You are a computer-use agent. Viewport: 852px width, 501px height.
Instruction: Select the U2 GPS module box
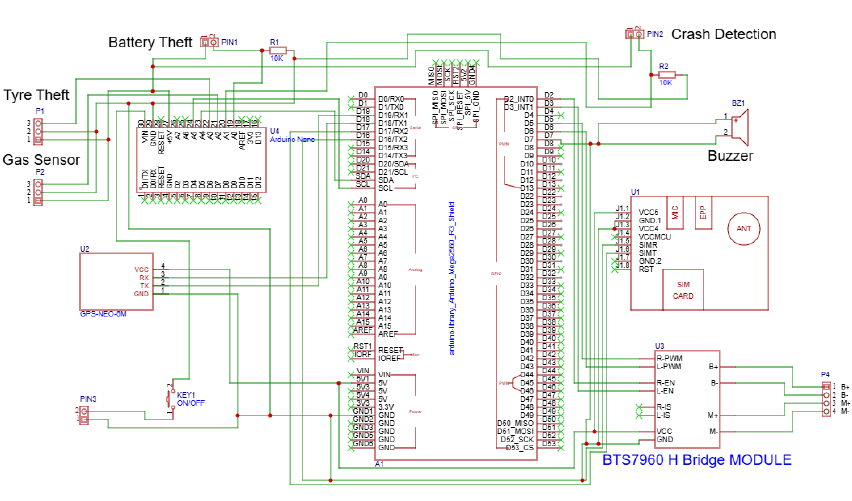[x=116, y=281]
